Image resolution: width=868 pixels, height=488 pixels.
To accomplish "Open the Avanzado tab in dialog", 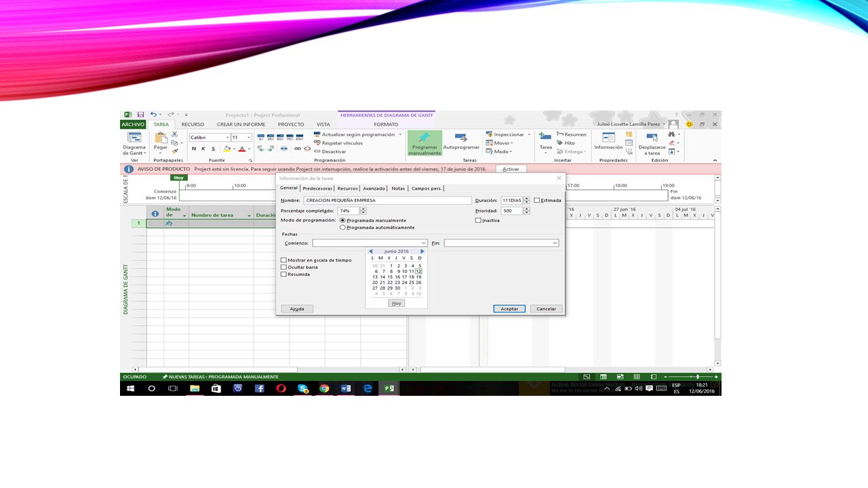I will tap(374, 188).
